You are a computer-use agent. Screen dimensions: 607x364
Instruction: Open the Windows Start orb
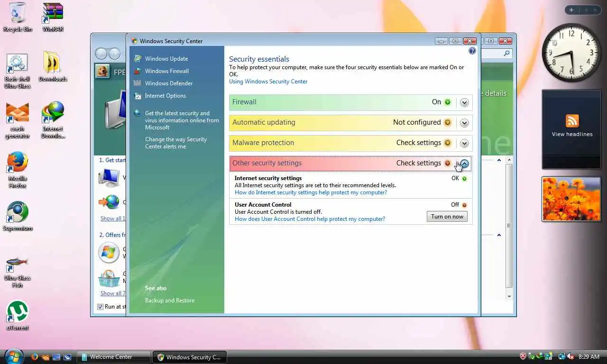coord(14,355)
